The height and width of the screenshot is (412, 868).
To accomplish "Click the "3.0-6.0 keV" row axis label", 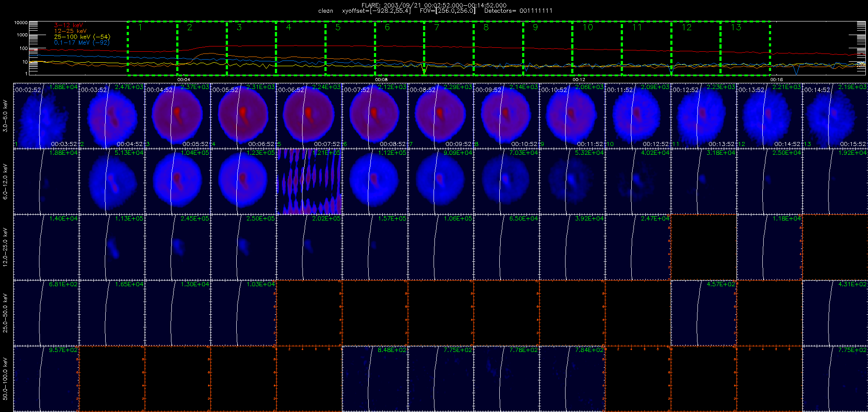I will pyautogui.click(x=5, y=116).
